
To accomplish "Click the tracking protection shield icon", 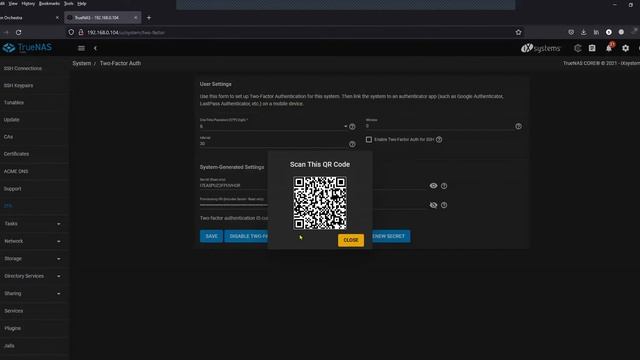I will [x=71, y=32].
